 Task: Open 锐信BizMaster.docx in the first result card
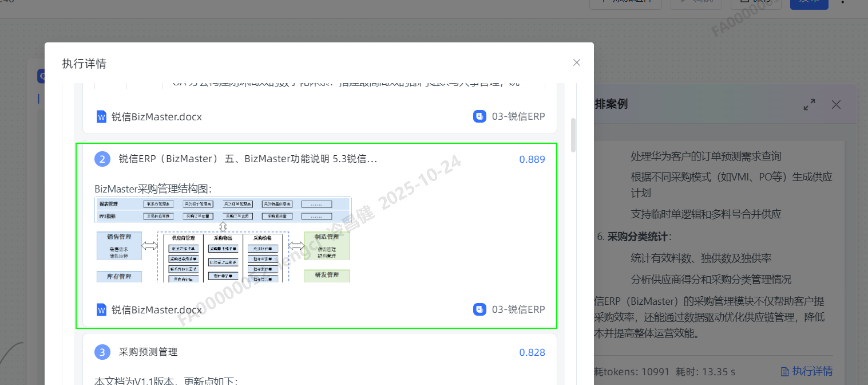click(x=156, y=117)
